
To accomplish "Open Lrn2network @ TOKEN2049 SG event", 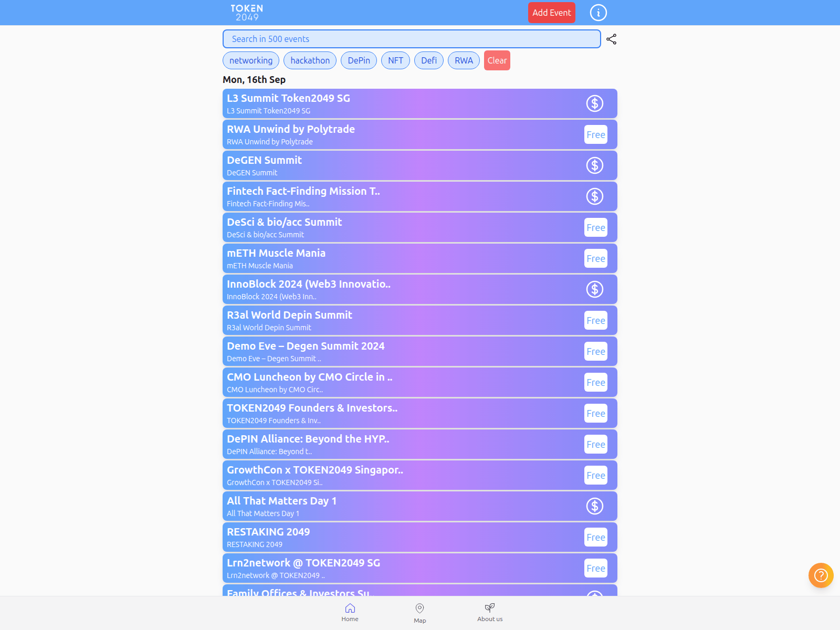I will [x=420, y=568].
